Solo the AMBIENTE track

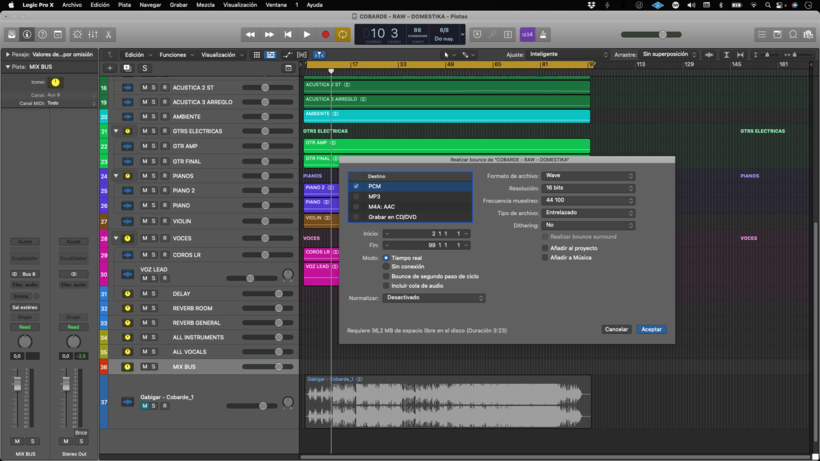point(154,117)
